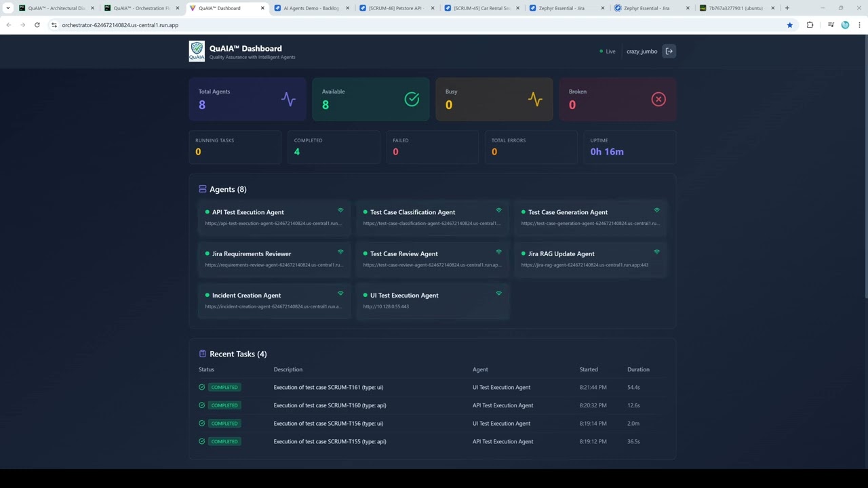Click the clipboard icon beside Recent Tasks
The image size is (868, 488).
tap(202, 354)
